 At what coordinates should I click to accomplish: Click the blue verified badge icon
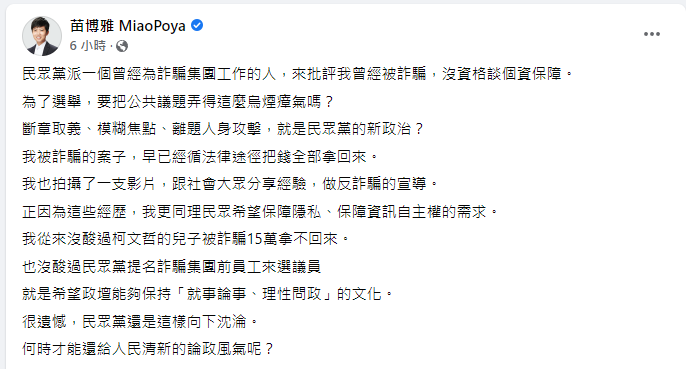[x=197, y=25]
